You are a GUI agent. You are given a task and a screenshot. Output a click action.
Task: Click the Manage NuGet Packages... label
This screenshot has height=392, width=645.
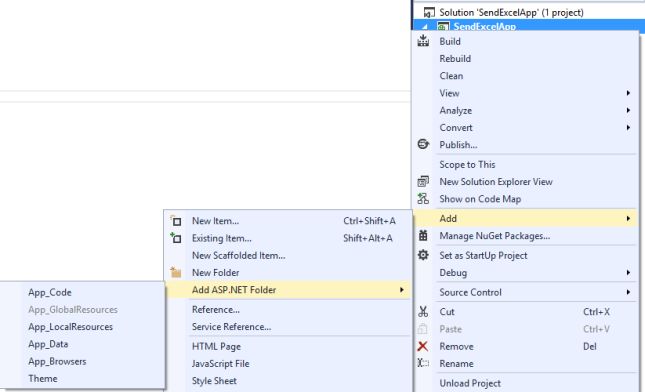coord(494,236)
